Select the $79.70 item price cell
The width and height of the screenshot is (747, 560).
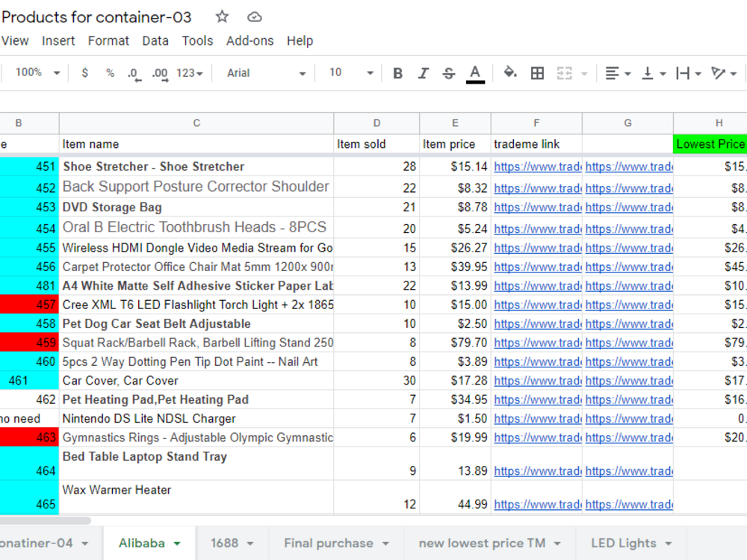click(456, 343)
